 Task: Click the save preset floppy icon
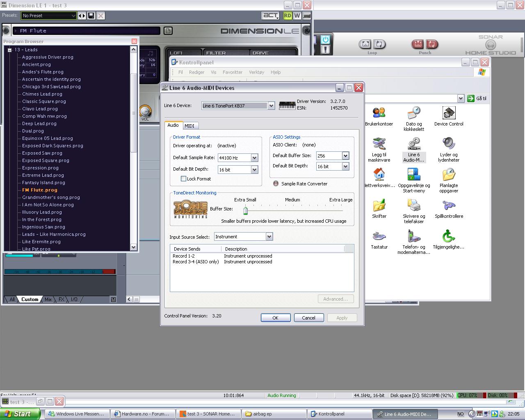coord(91,16)
